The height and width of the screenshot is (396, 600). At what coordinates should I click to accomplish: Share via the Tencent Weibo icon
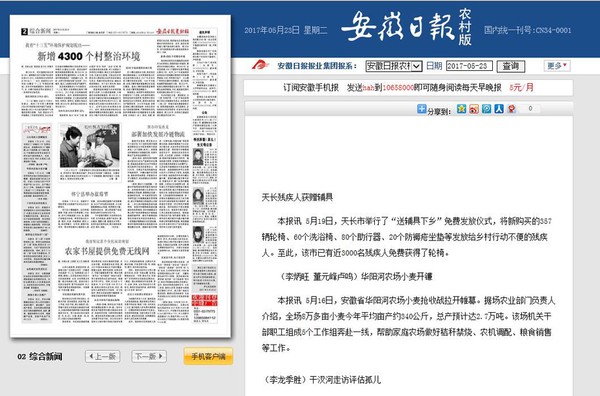click(486, 109)
